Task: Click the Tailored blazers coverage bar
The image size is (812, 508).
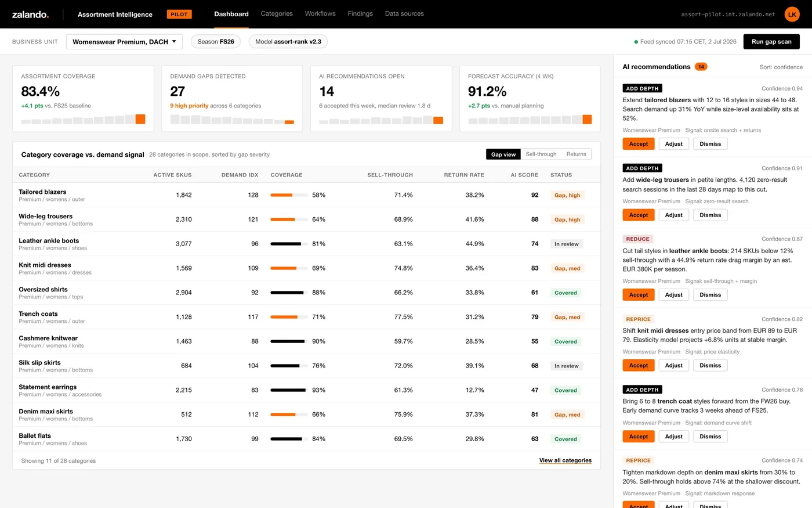Action: [x=289, y=195]
